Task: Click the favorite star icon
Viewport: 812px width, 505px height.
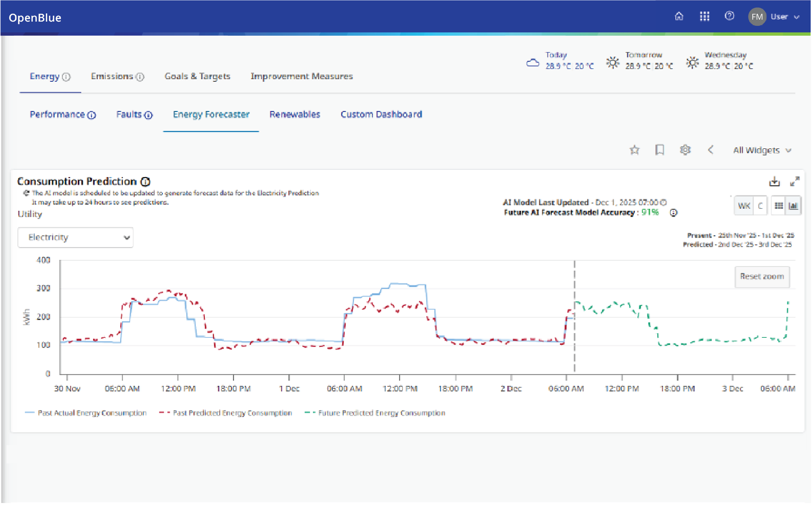Action: click(x=635, y=150)
